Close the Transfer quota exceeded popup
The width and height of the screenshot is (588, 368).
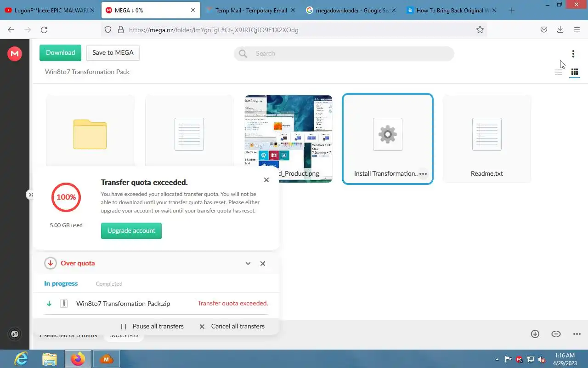[266, 180]
